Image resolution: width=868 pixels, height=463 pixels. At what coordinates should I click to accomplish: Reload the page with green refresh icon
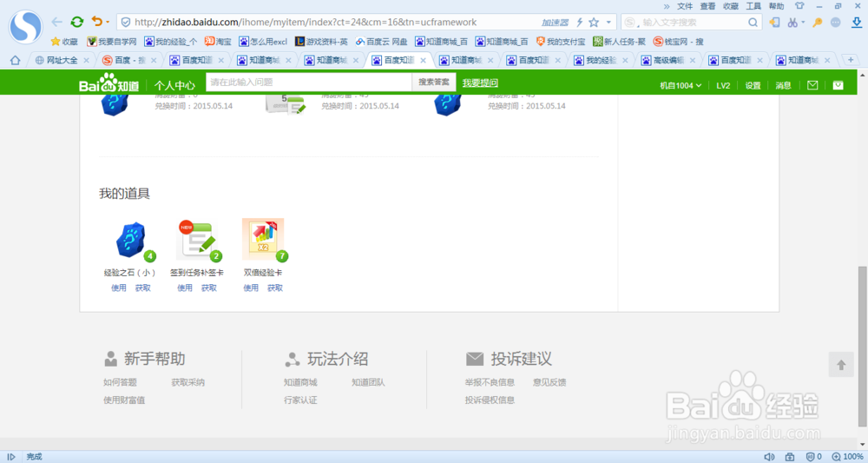[x=77, y=23]
